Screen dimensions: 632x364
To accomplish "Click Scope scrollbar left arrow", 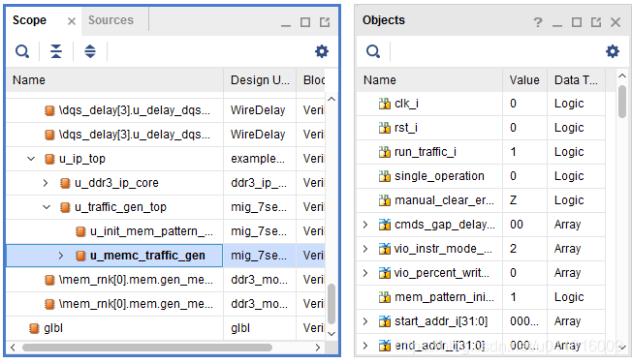I will tap(13, 348).
